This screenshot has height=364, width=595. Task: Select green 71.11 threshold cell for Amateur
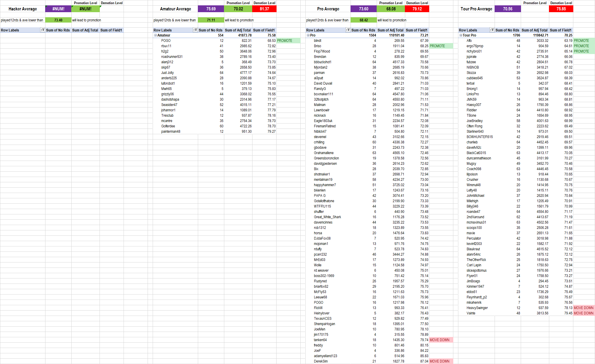point(211,20)
